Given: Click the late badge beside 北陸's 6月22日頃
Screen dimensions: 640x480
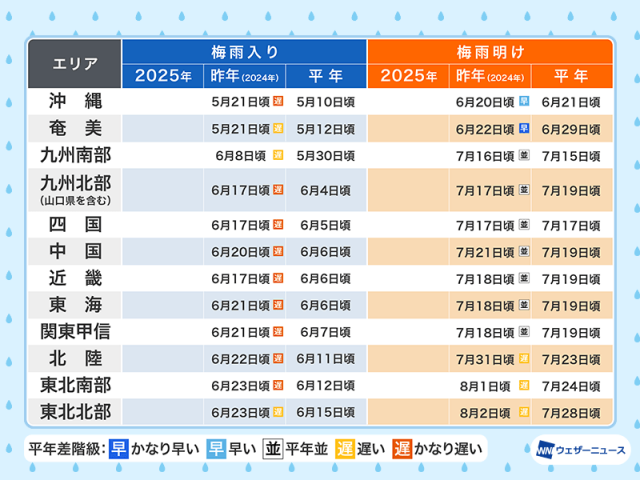Looking at the screenshot, I should click(278, 358).
